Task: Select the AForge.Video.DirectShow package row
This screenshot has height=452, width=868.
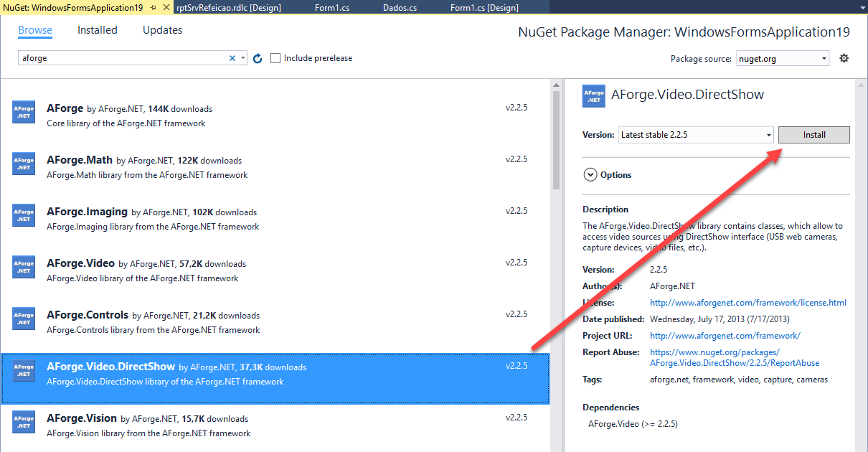Action: pyautogui.click(x=275, y=377)
